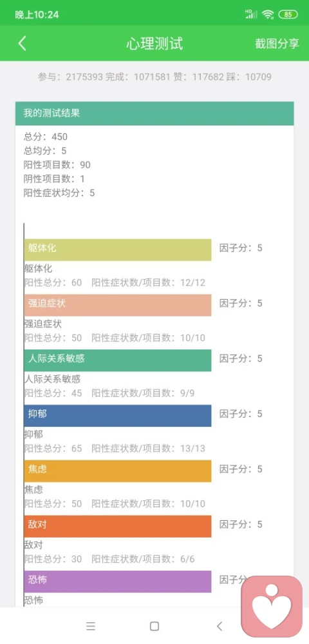Tap the 心理测试 page title

click(154, 44)
